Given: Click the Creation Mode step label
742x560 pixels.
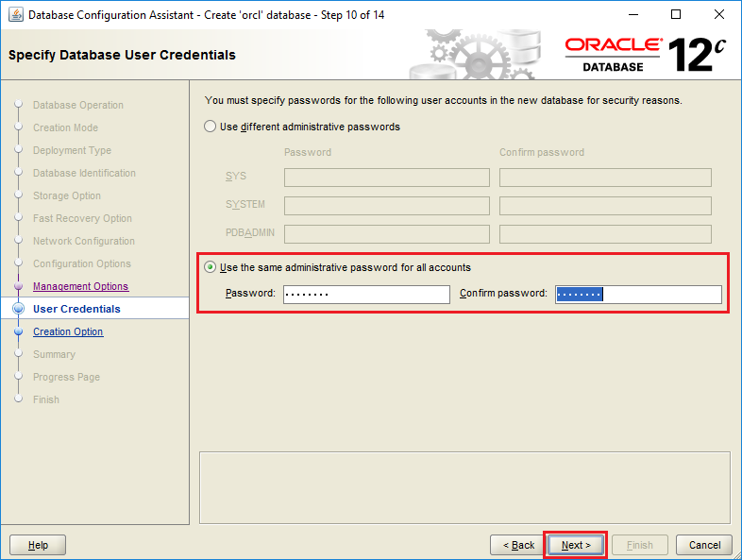Looking at the screenshot, I should [66, 127].
